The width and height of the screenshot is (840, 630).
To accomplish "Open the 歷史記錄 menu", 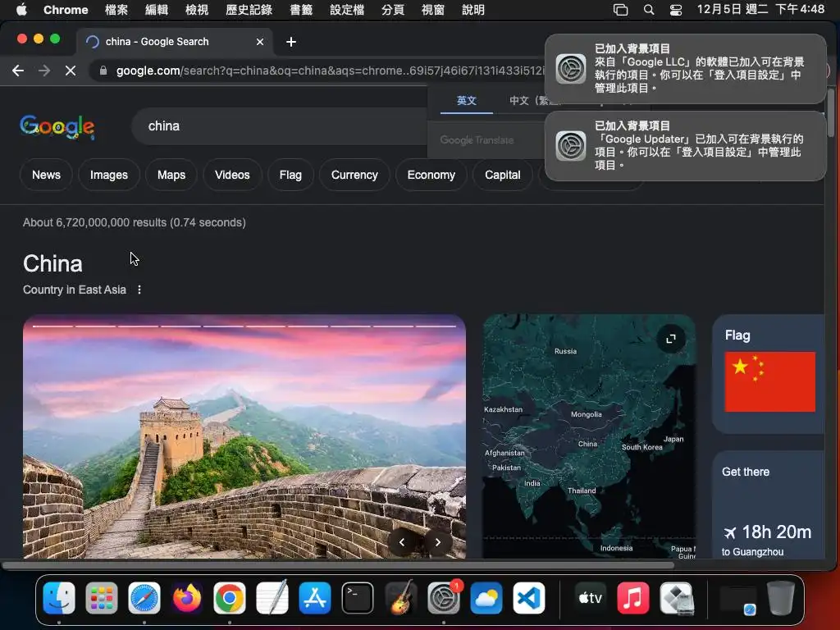I will tap(249, 10).
